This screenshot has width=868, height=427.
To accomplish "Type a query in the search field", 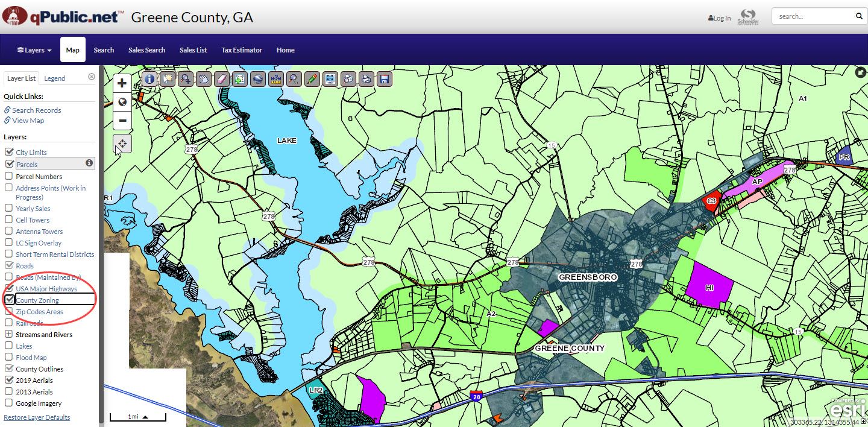I will point(814,16).
